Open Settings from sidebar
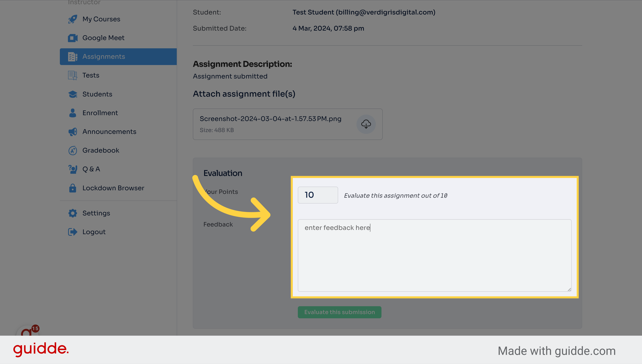 [x=96, y=213]
